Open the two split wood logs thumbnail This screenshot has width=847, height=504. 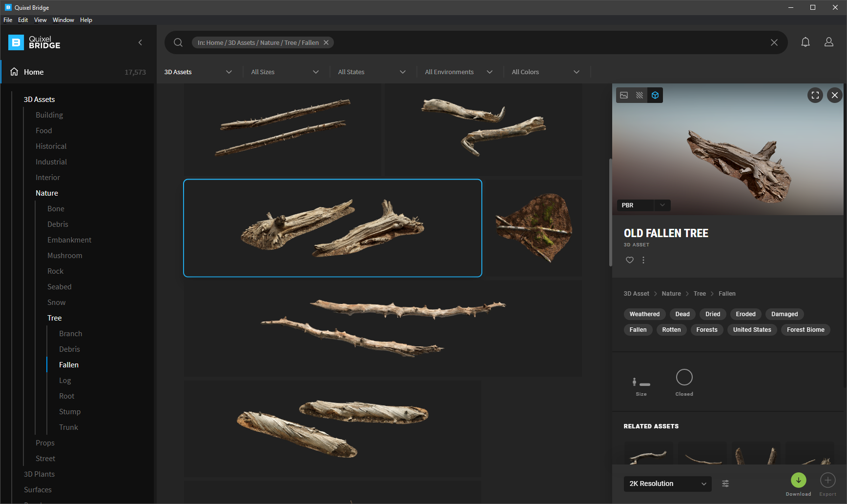[332, 429]
